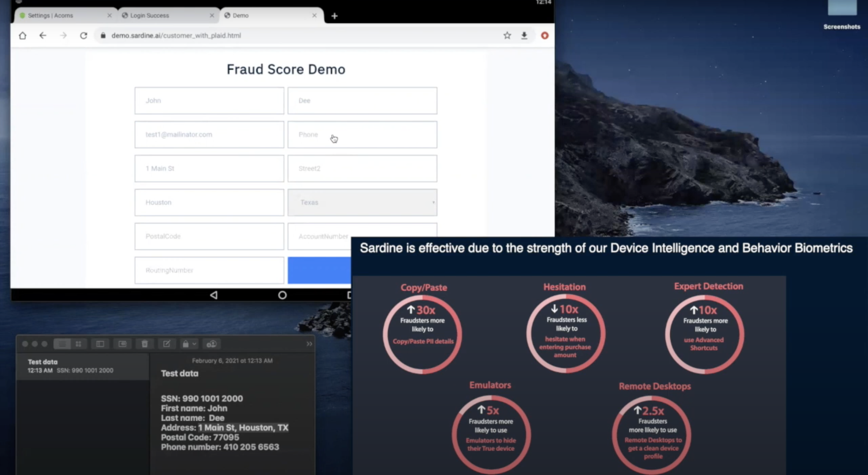The width and height of the screenshot is (868, 475).
Task: Create a new note with the compose icon
Action: click(166, 344)
